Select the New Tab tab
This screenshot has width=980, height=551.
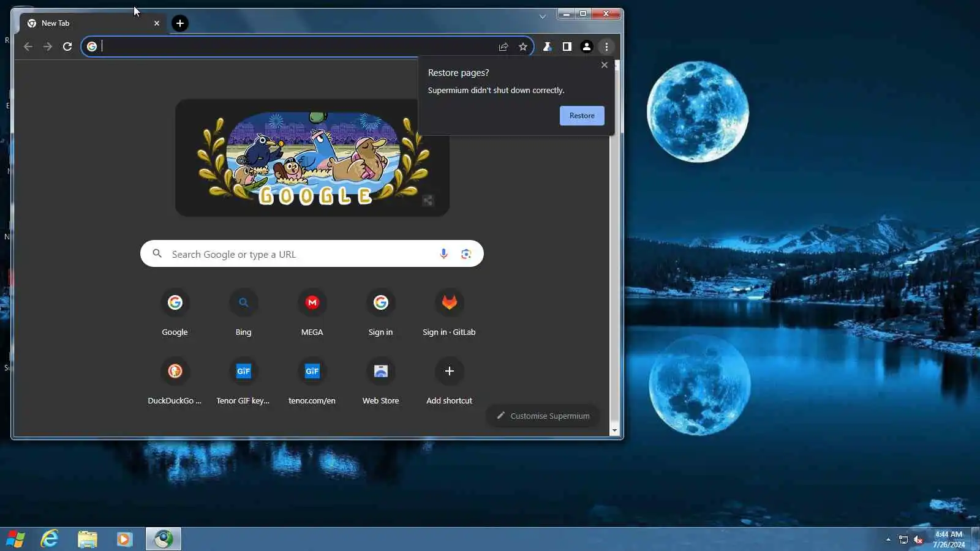pos(94,23)
